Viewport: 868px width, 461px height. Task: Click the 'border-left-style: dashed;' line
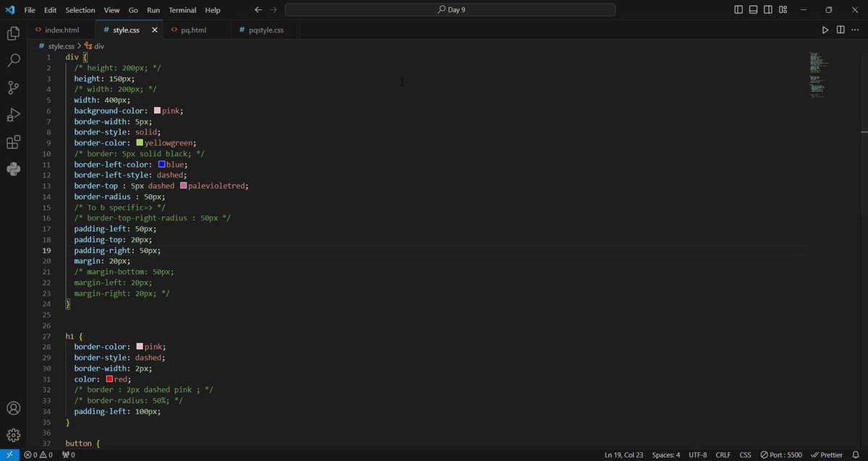click(x=130, y=175)
